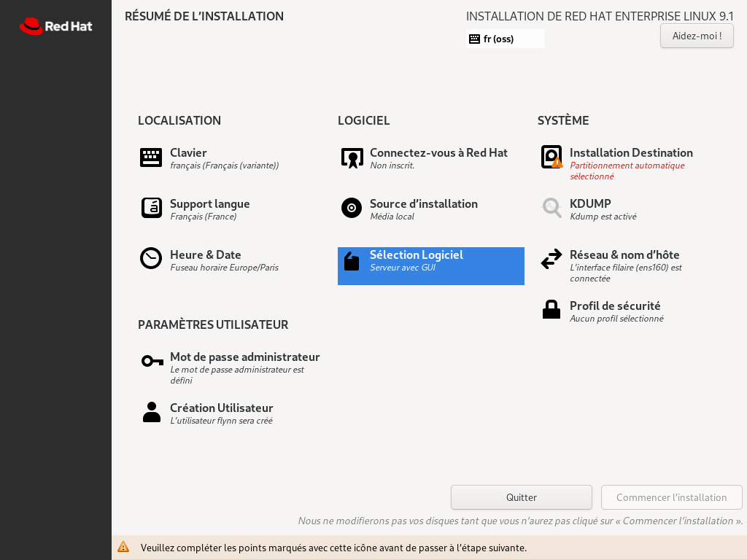This screenshot has width=747, height=560.
Task: Click the Aidez-moi ! help button
Action: point(697,36)
